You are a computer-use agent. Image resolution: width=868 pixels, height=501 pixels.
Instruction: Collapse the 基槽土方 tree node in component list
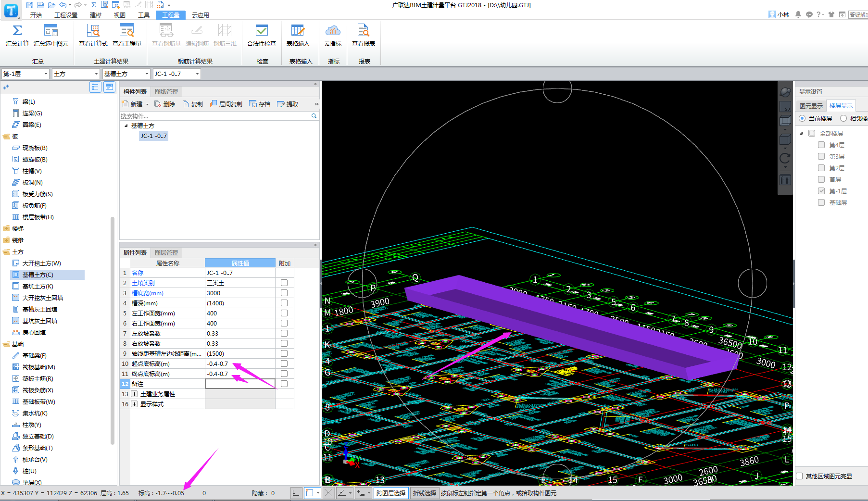(x=126, y=126)
